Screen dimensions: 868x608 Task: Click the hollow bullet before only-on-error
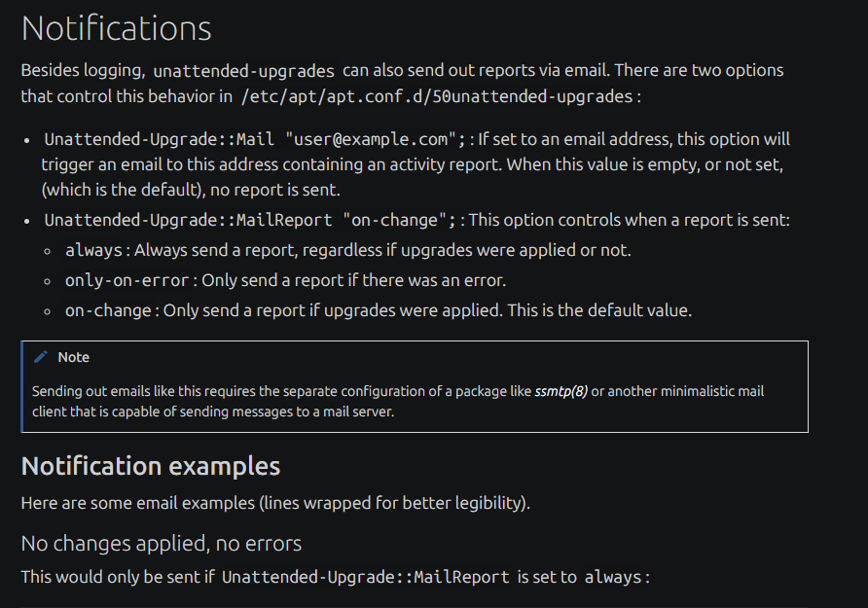53,281
